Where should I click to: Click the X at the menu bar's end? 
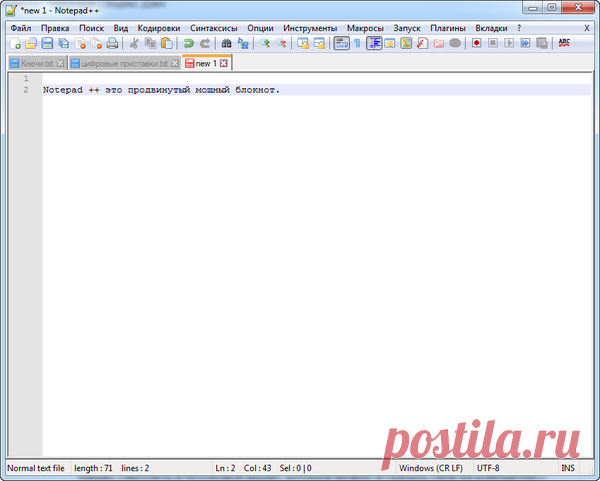coord(587,28)
